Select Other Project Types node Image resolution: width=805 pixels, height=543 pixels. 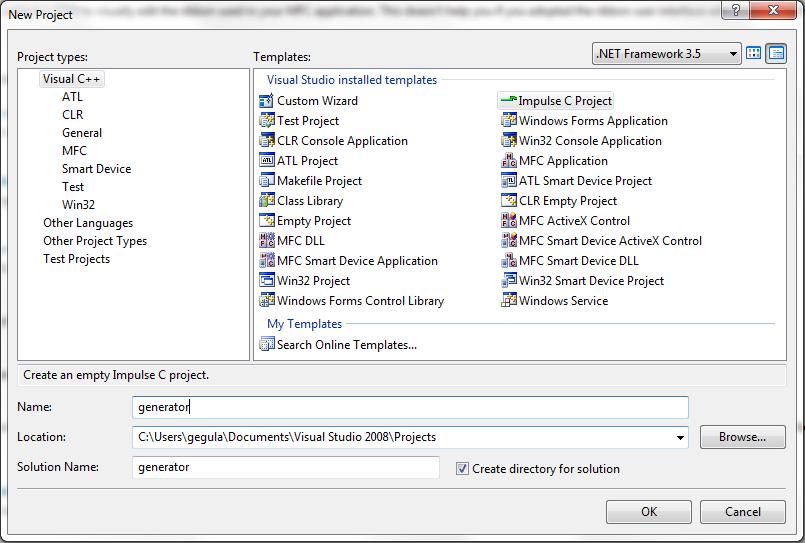(95, 241)
